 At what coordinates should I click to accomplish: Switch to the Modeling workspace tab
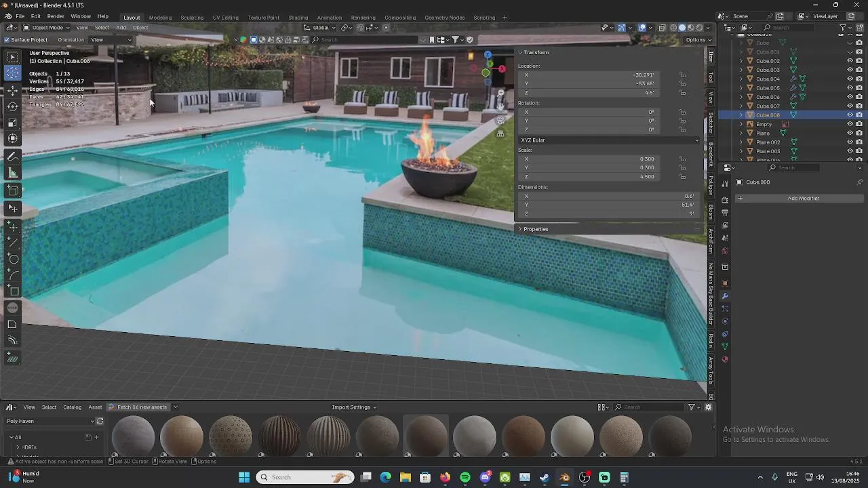160,18
